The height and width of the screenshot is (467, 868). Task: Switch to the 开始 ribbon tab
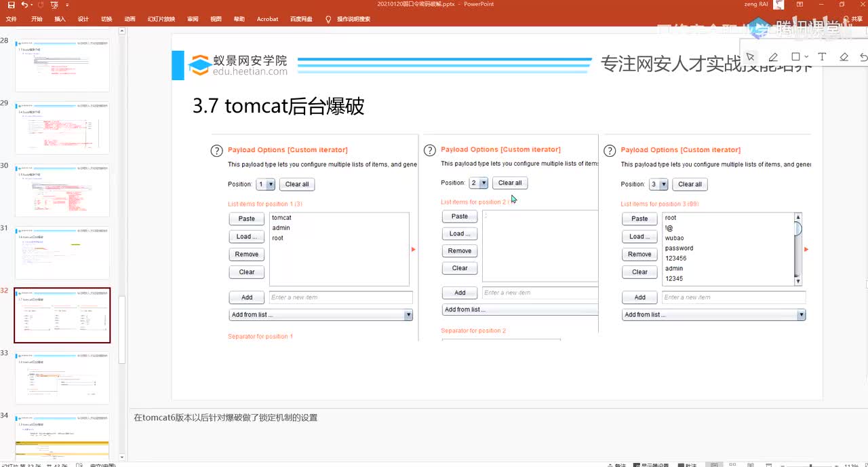[x=37, y=19]
